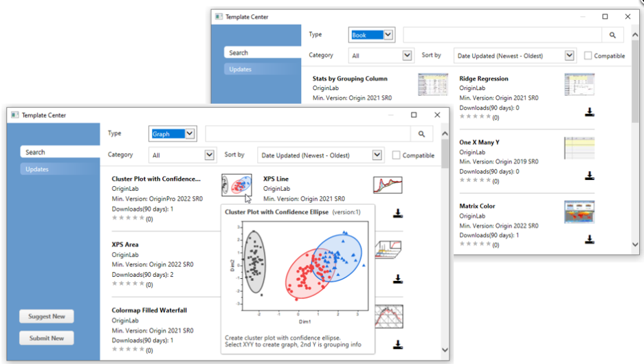
Task: Select Search tab in Book window
Action: [263, 52]
